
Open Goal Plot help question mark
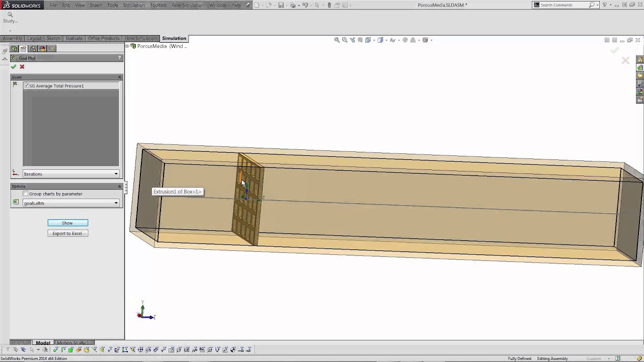pyautogui.click(x=119, y=58)
